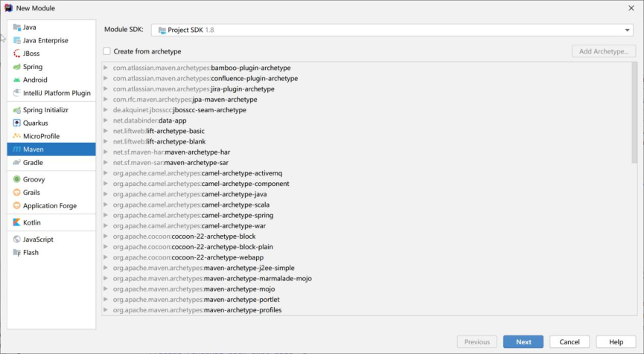This screenshot has height=354, width=644.
Task: Select the JavaScript module type
Action: tap(38, 239)
